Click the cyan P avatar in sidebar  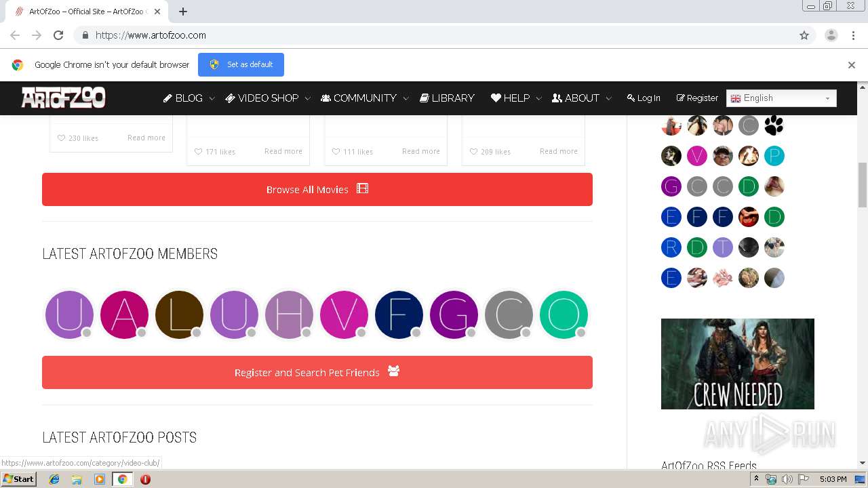tap(774, 156)
